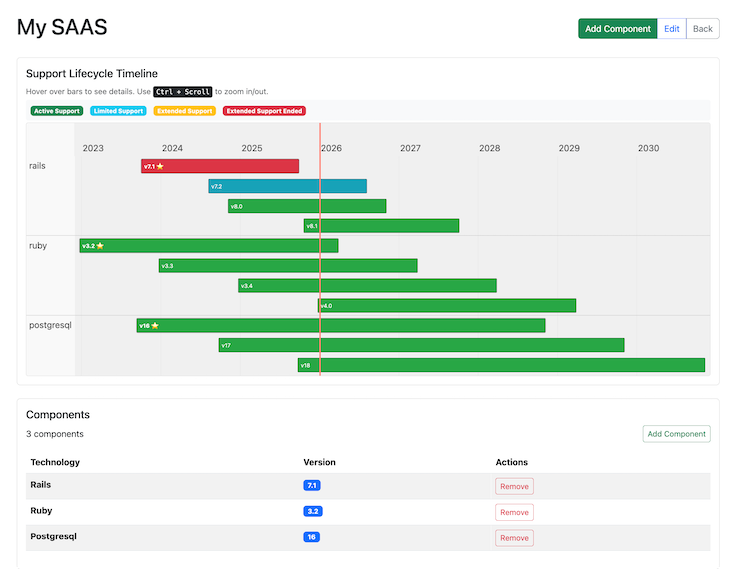Click the Components section heading

(58, 415)
